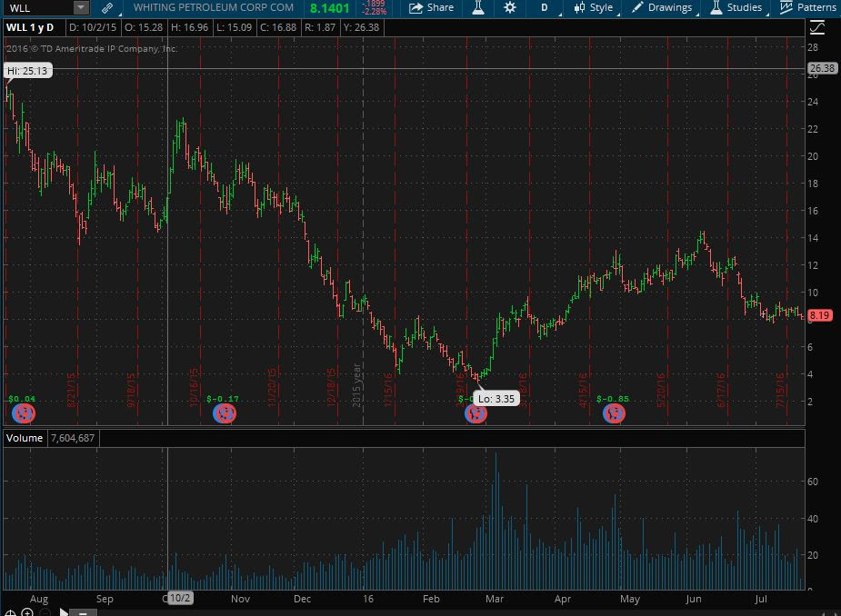841x616 pixels.
Task: Open the Drawings menu
Action: (663, 7)
